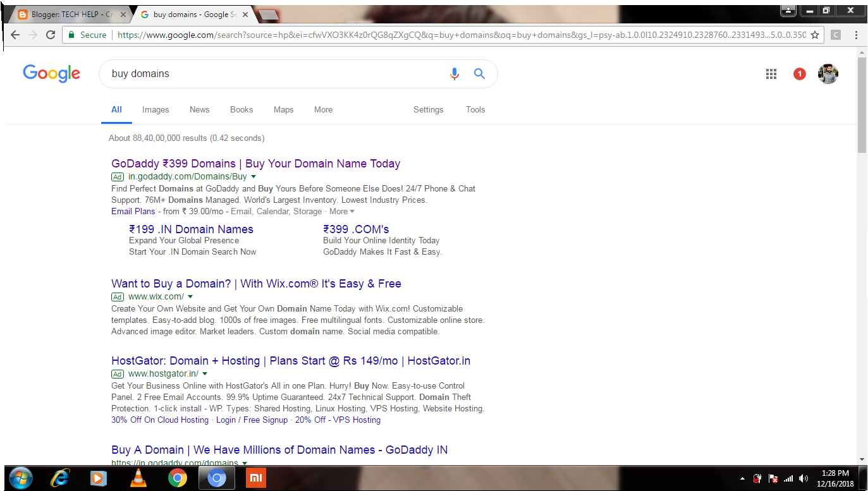View site info via Secure padlock

coord(87,35)
